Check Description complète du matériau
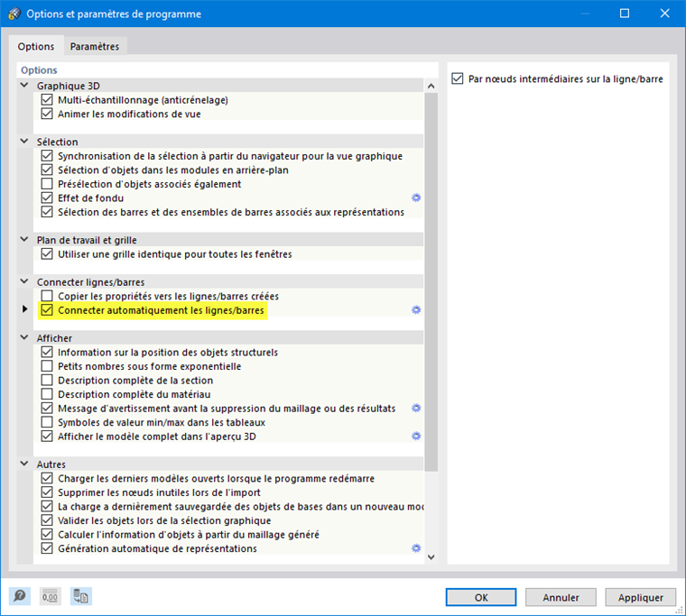 coord(47,394)
